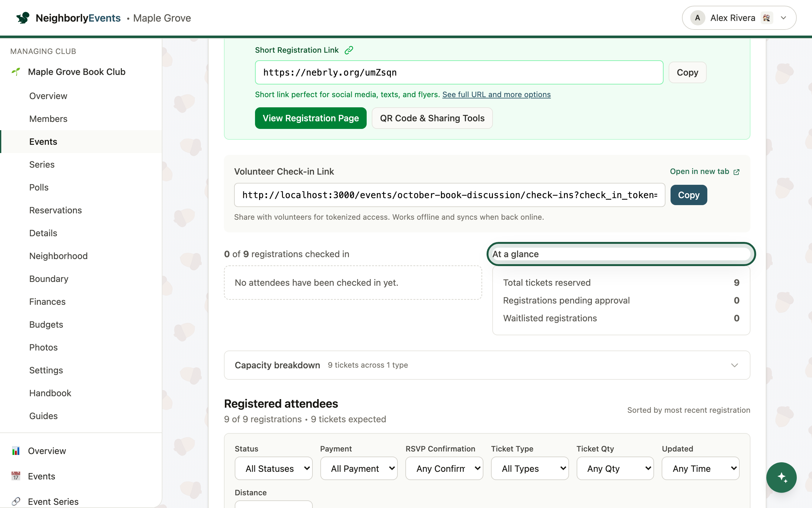This screenshot has width=812, height=508.
Task: Open the Any Qty dropdown
Action: [615, 468]
